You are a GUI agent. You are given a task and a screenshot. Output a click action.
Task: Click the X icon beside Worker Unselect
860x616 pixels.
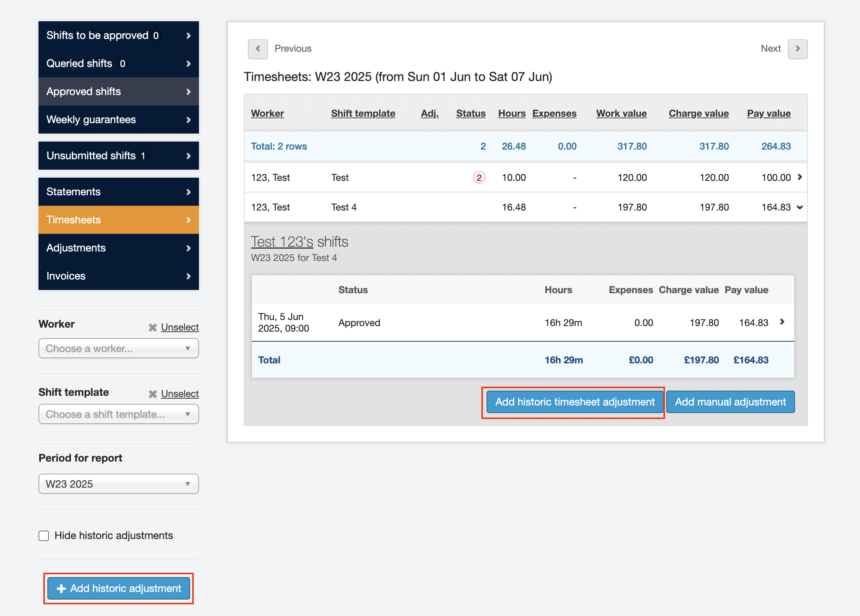point(152,328)
